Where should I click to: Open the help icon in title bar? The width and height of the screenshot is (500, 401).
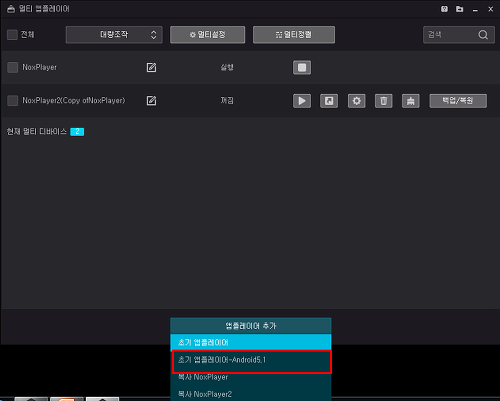[444, 9]
